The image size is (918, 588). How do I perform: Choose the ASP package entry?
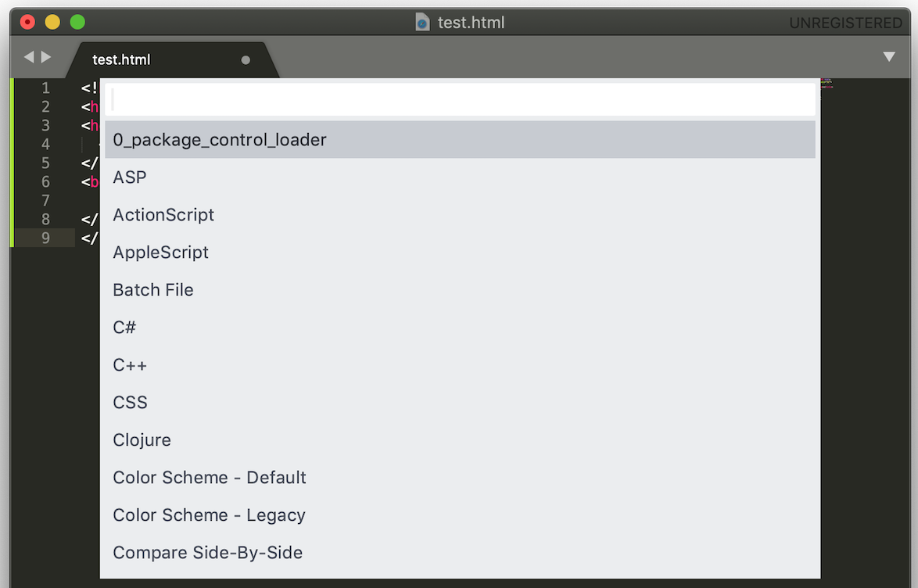pos(460,177)
